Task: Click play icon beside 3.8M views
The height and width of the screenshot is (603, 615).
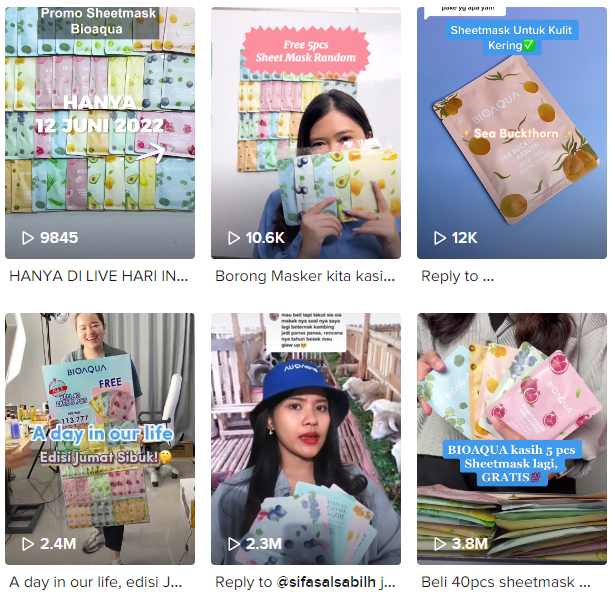Action: tap(440, 544)
